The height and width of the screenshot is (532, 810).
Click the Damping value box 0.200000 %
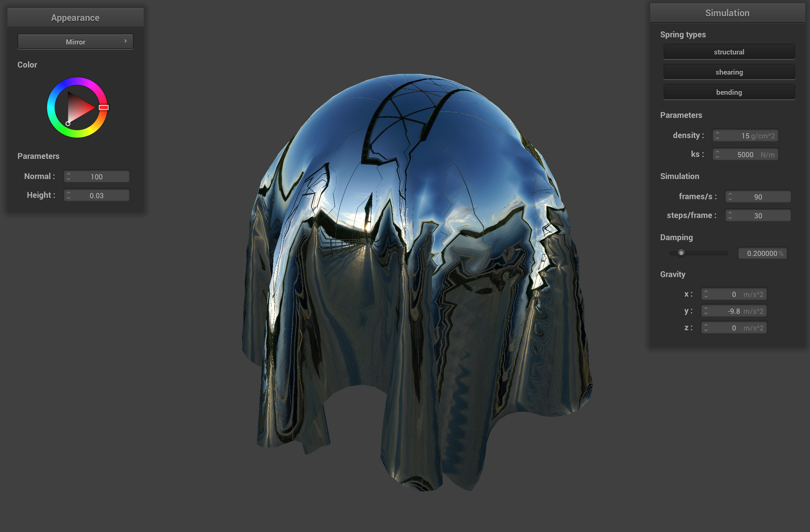(762, 253)
